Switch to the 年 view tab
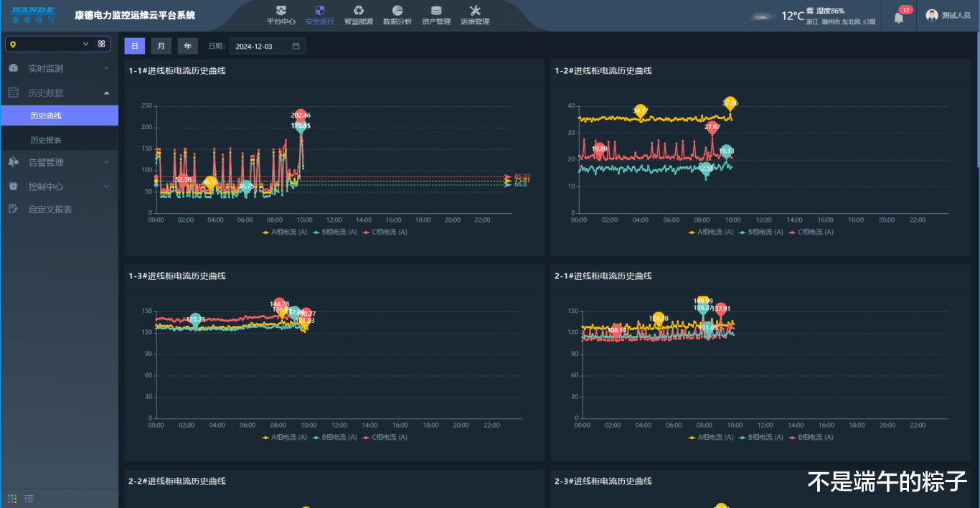This screenshot has width=980, height=508. pos(188,46)
